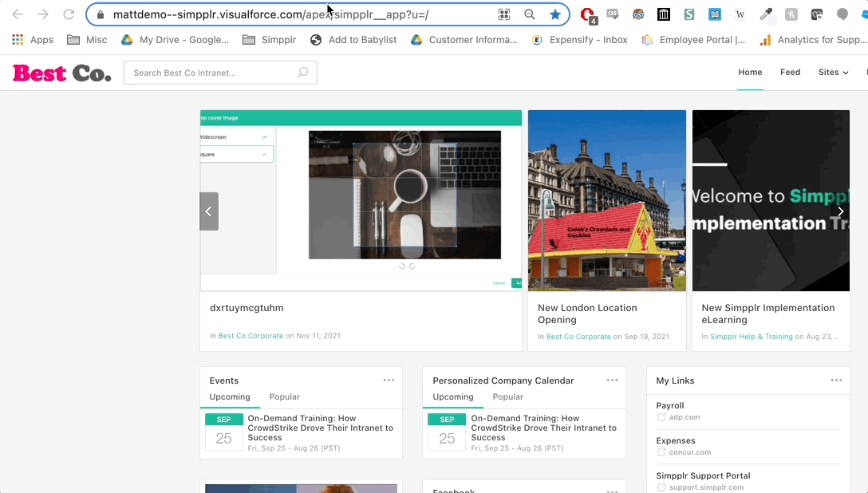
Task: Open Best Co Corporate link under dxrtuymcgtuhm
Action: 251,336
